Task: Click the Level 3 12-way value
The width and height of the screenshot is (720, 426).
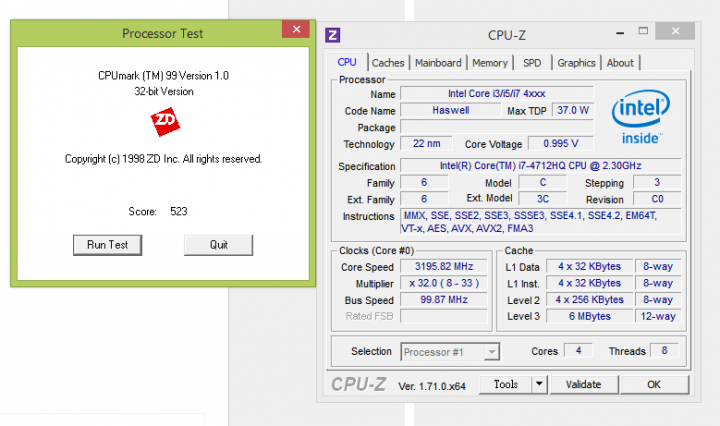Action: coord(658,316)
